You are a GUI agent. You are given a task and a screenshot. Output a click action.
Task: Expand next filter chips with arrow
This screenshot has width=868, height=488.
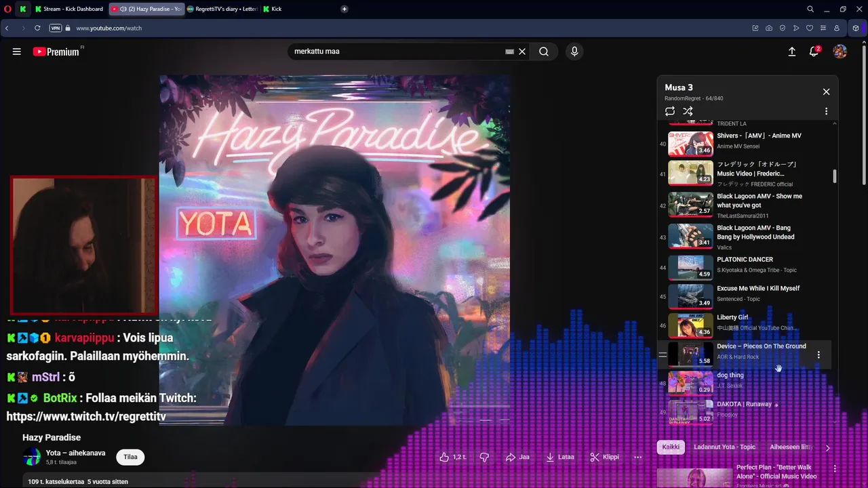coord(827,447)
